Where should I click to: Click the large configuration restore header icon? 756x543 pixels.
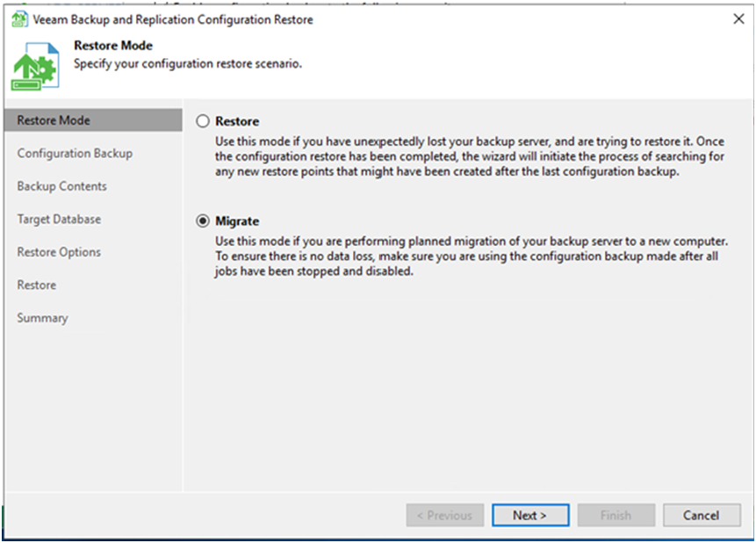click(35, 66)
